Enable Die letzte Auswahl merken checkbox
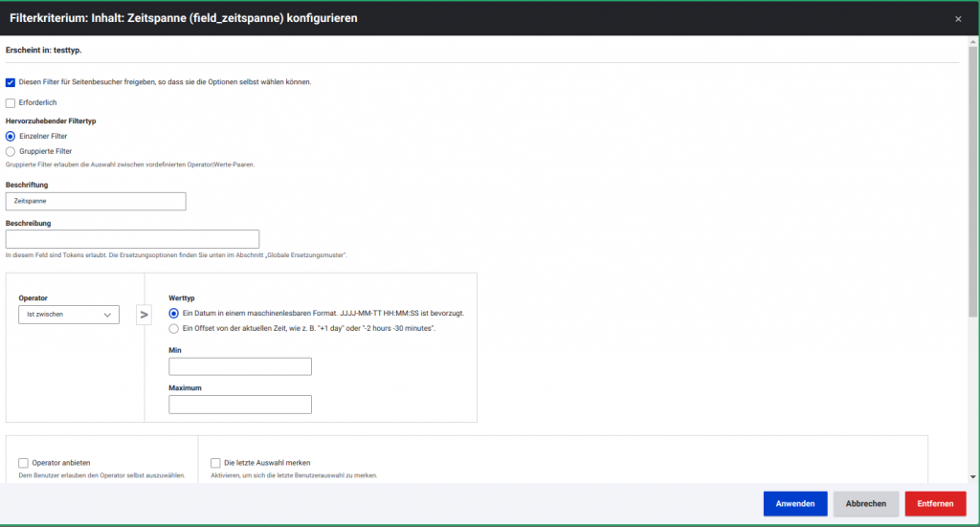The width and height of the screenshot is (980, 527). point(215,463)
